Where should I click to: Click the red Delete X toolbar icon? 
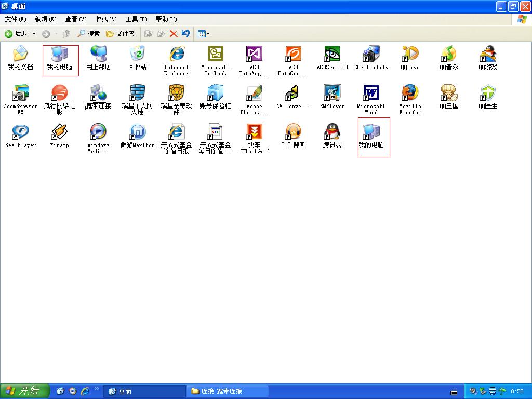174,34
